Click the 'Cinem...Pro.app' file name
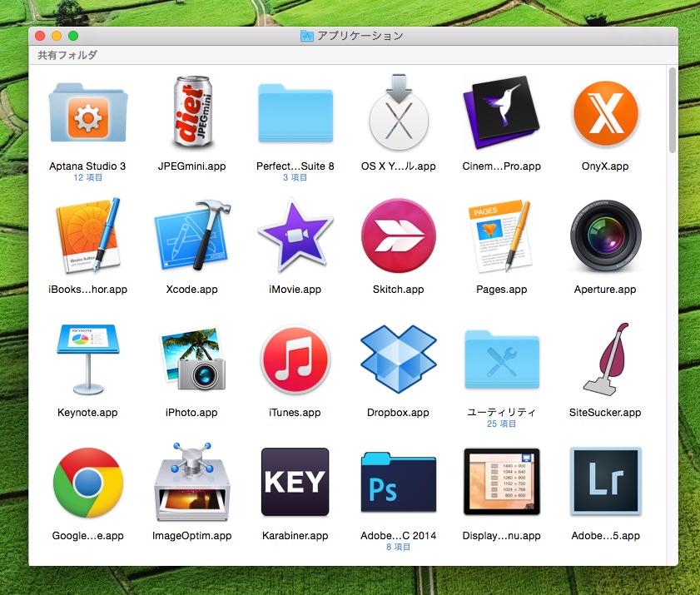Screen dimensions: 700x595 click(502, 166)
